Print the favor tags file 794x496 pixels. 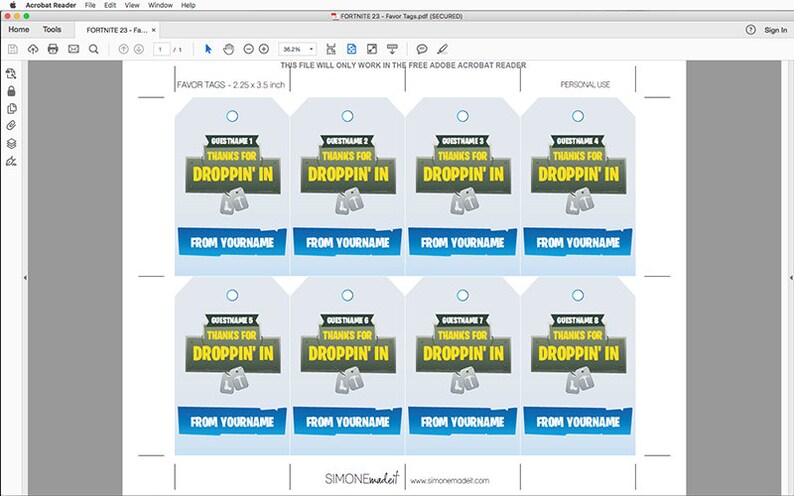coord(53,49)
